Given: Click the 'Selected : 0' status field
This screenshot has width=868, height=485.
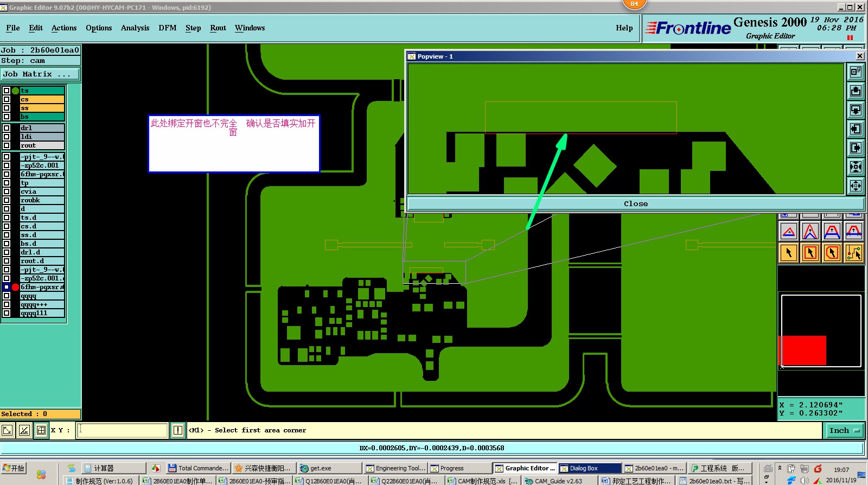Looking at the screenshot, I should (x=41, y=414).
